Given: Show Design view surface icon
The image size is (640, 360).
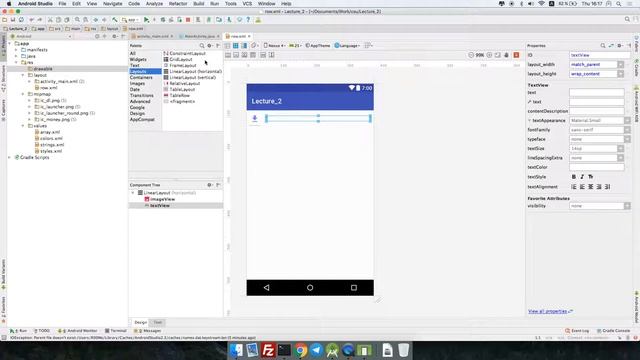Looking at the screenshot, I should click(x=228, y=46).
